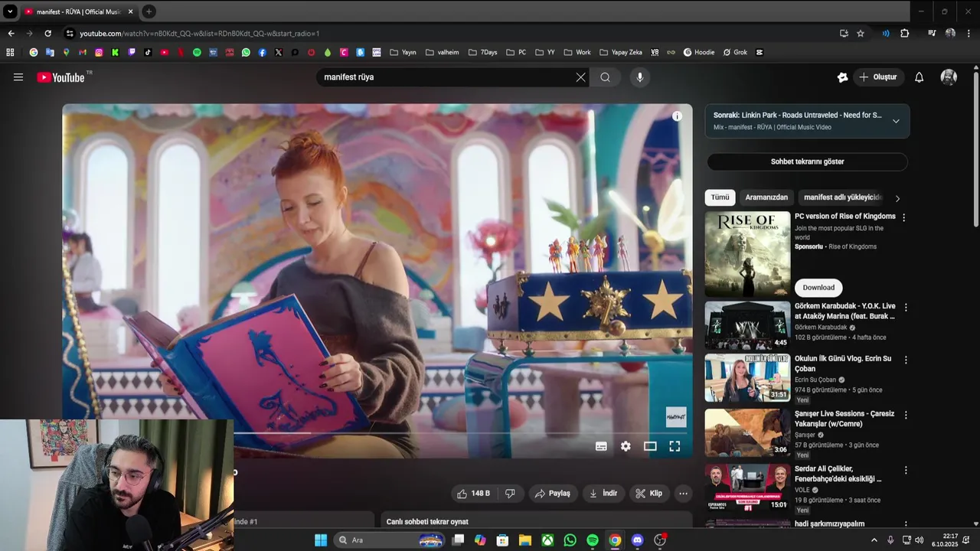The height and width of the screenshot is (551, 980).
Task: Open the apps grid bookmark icon
Action: click(x=10, y=53)
